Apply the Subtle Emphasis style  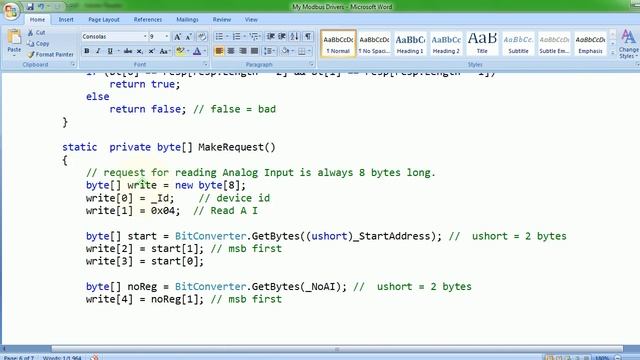[554, 43]
